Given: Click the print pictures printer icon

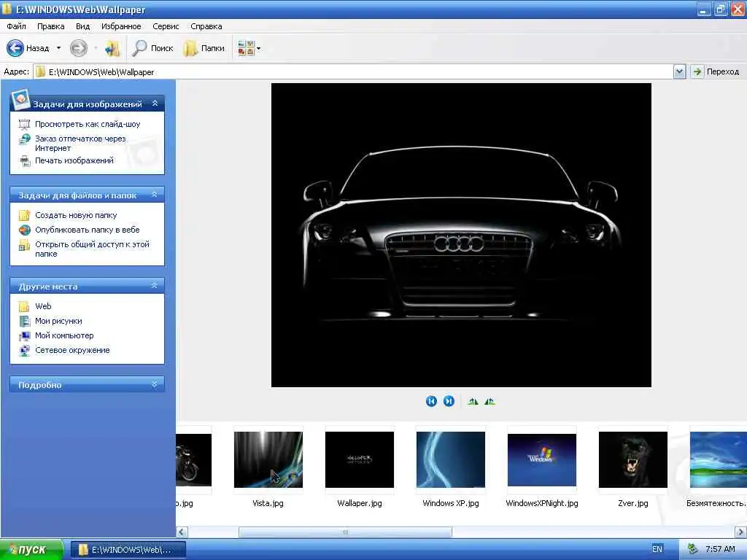Looking at the screenshot, I should (x=24, y=161).
